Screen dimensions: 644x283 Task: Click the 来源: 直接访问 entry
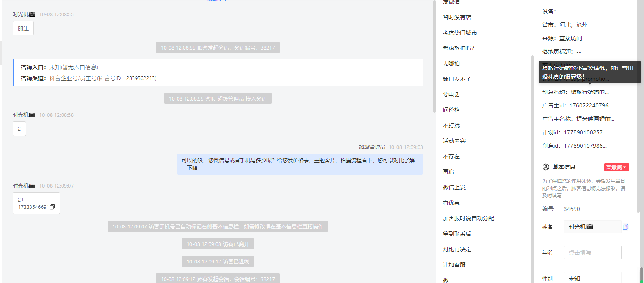pos(562,38)
